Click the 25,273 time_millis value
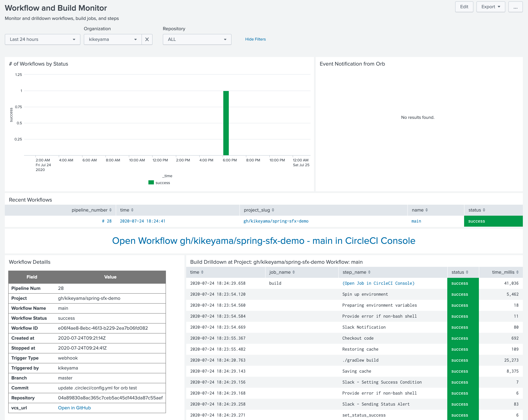Screen dimensions: 528x420 pyautogui.click(x=511, y=360)
